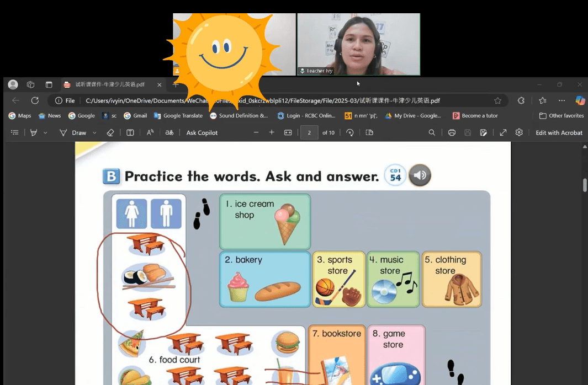
Task: Click the sports store card
Action: (338, 280)
